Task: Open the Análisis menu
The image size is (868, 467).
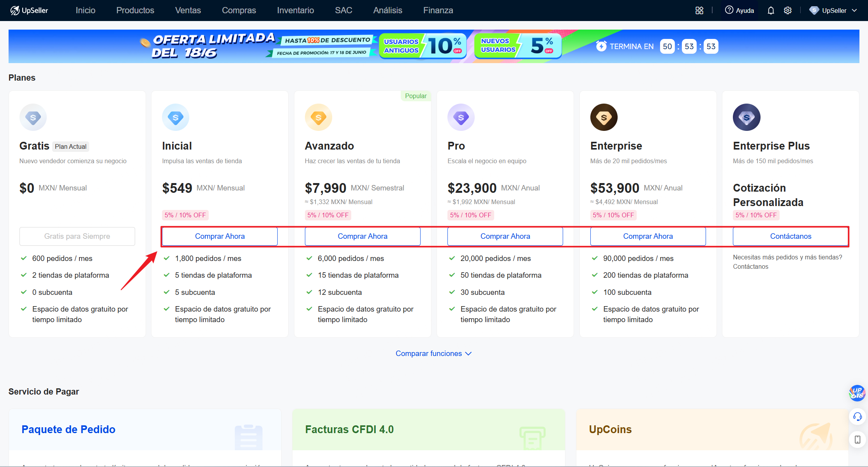Action: click(x=388, y=11)
